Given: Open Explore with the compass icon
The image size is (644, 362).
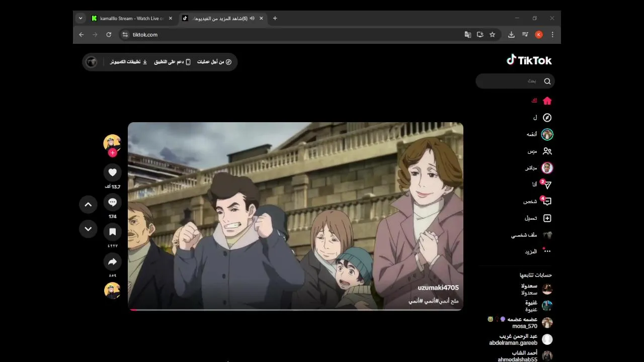Looking at the screenshot, I should (x=547, y=118).
